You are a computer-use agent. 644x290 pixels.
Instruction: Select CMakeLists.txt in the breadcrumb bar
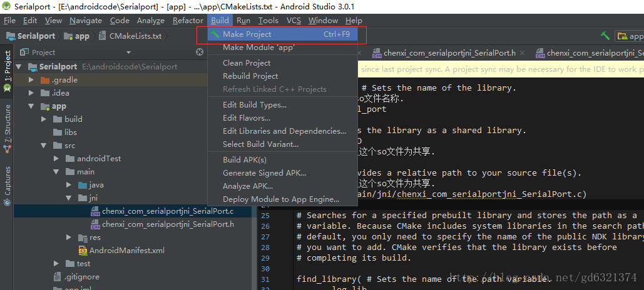[x=136, y=36]
